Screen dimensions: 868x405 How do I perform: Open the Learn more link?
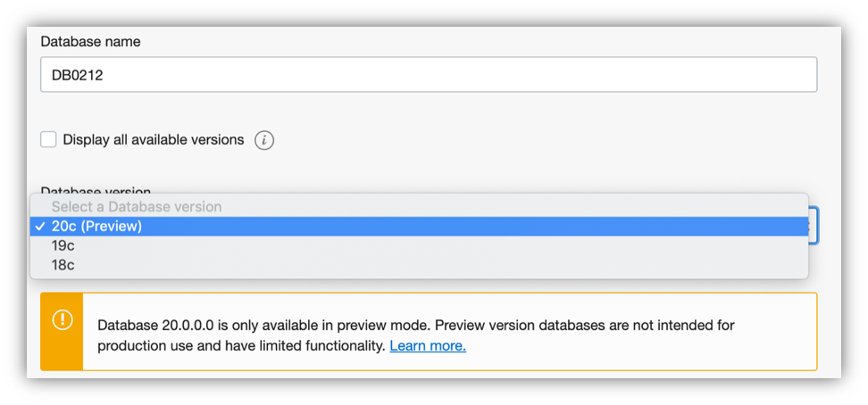tap(428, 345)
